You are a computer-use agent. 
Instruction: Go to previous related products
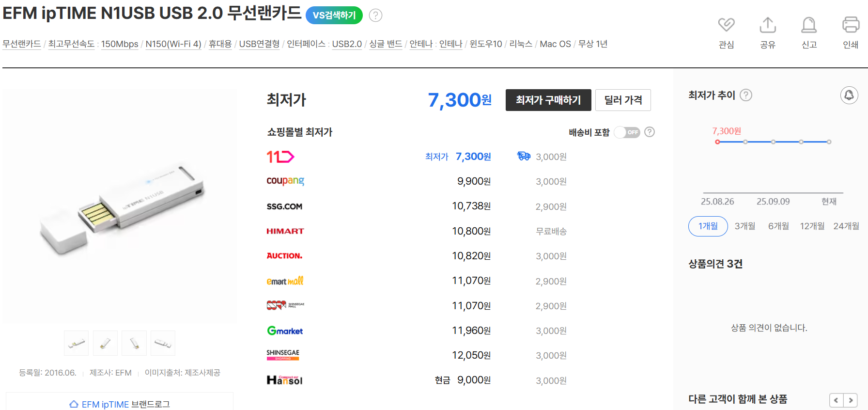pos(836,400)
